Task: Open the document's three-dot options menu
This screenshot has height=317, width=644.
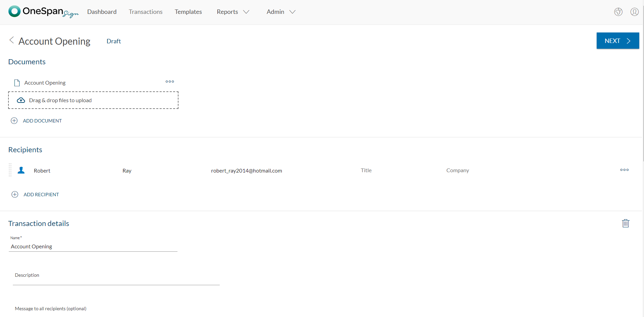Action: click(x=170, y=82)
